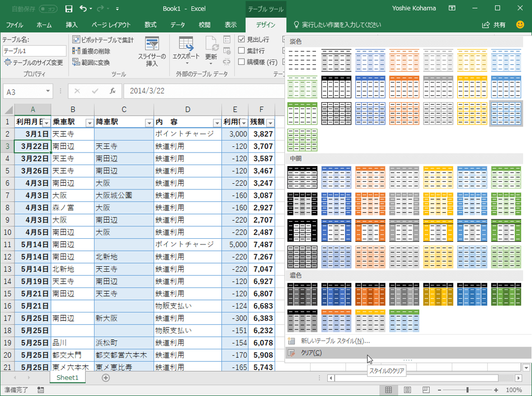Switch to the 数式 tab
The height and width of the screenshot is (396, 532).
pos(150,25)
